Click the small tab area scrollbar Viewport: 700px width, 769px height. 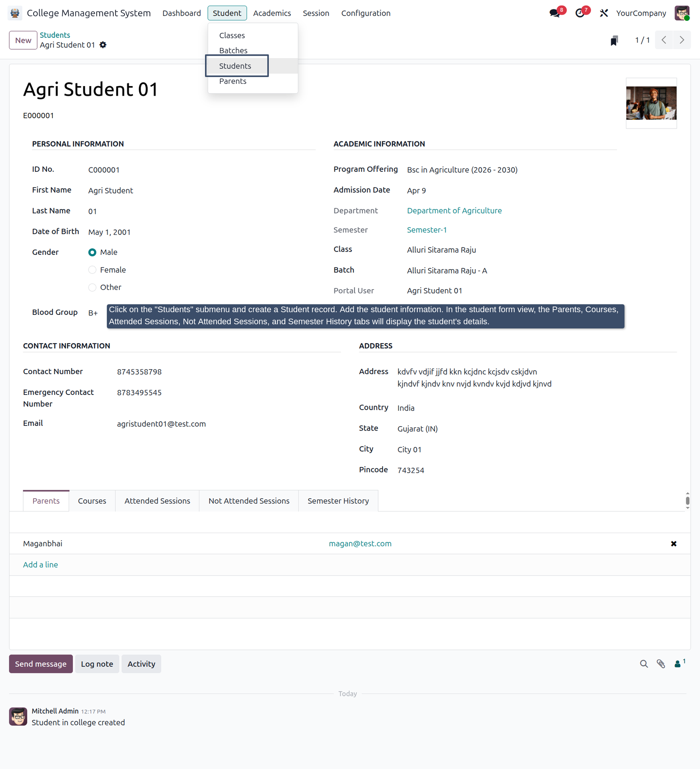(688, 501)
